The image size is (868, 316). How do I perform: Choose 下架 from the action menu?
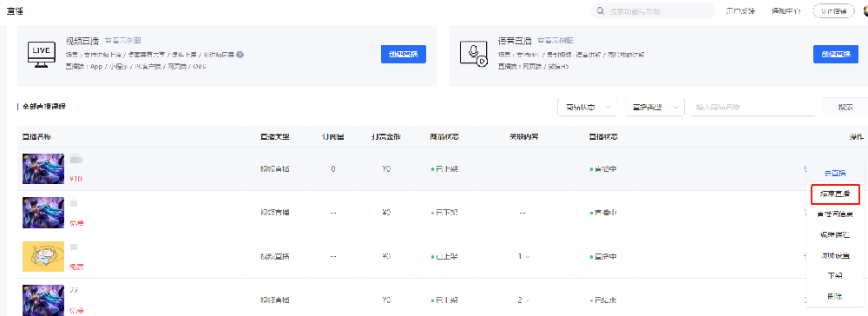tap(835, 276)
